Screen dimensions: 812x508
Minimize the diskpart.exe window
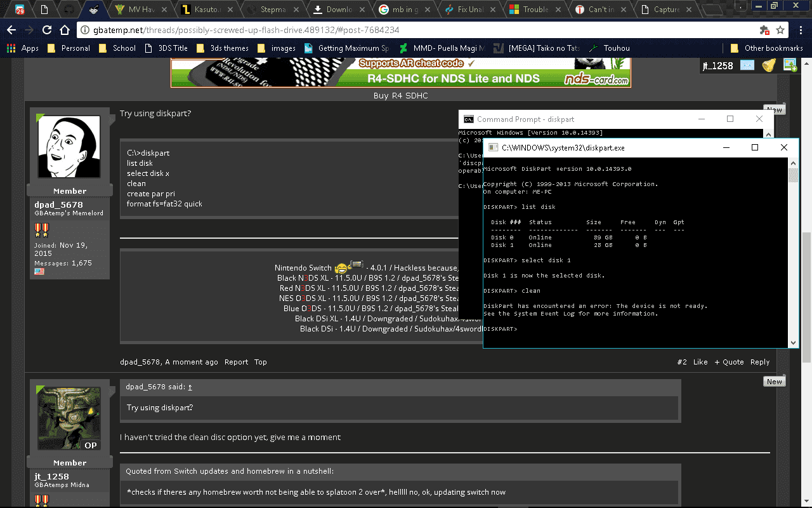coord(726,147)
